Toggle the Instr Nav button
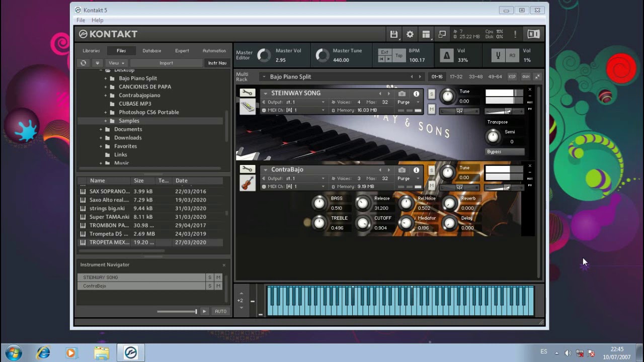 217,63
